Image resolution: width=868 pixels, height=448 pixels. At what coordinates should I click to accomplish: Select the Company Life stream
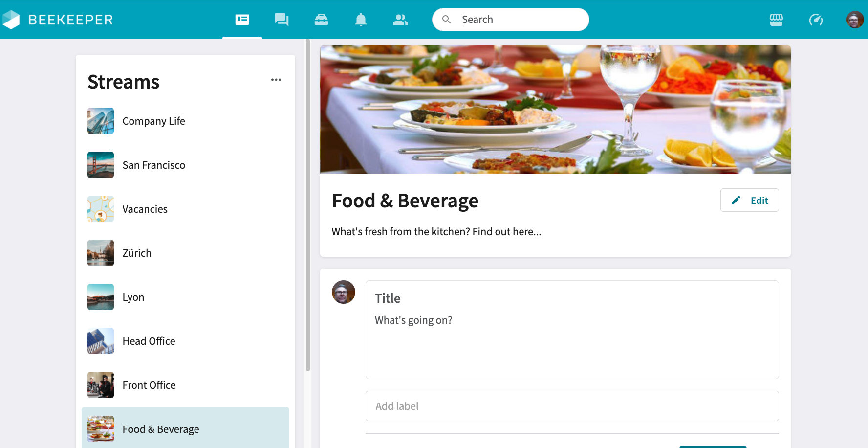click(153, 121)
